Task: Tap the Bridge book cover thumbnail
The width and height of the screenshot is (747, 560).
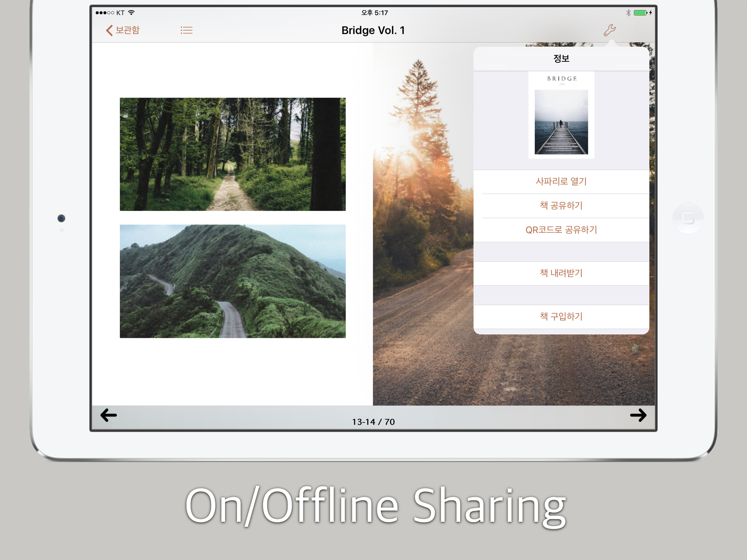Action: [x=561, y=115]
